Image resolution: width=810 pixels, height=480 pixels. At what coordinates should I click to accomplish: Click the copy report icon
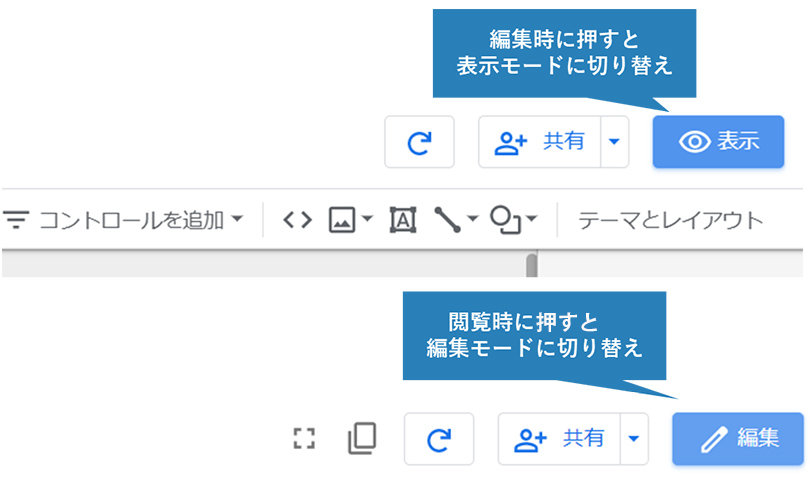(x=362, y=439)
